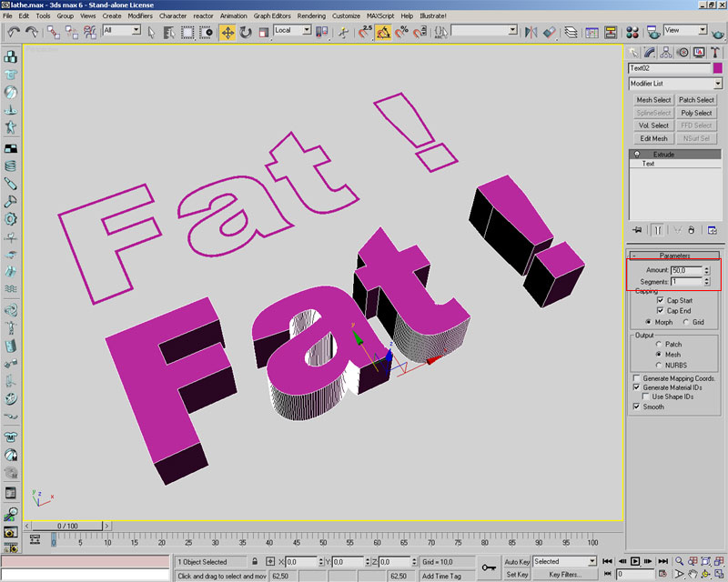
Task: Select the NURBS output radio button
Action: tap(659, 366)
